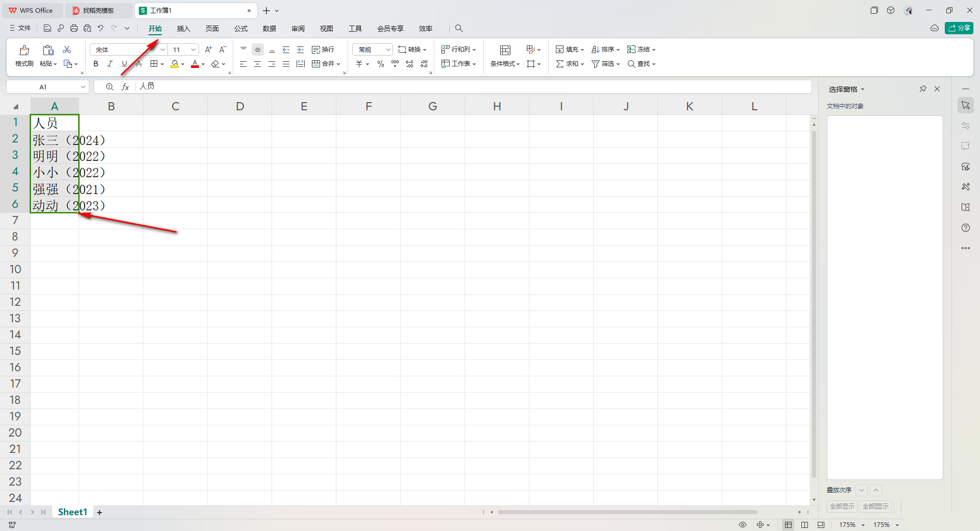Switch to the Review (审阅) tab
The width and height of the screenshot is (980, 531).
coord(298,29)
